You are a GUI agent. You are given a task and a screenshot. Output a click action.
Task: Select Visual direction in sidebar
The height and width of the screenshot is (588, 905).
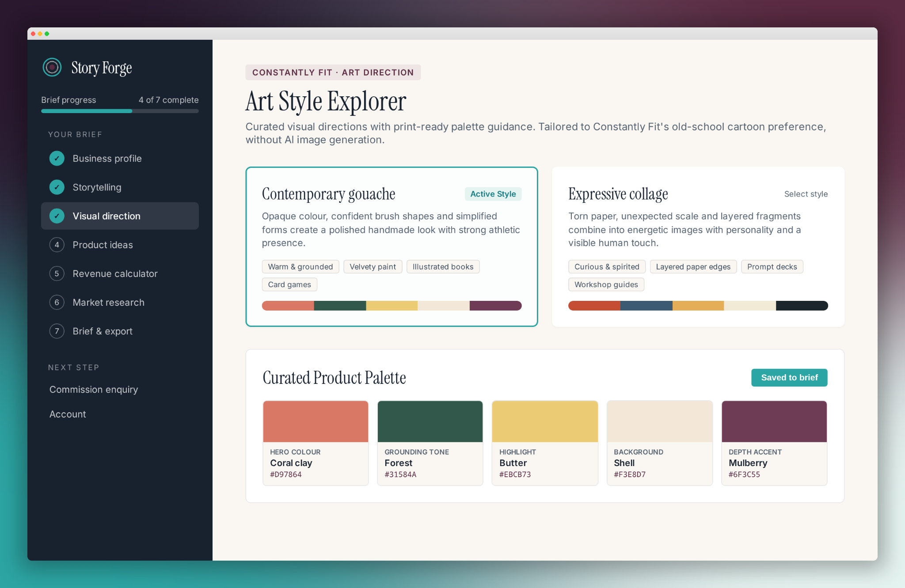(120, 216)
